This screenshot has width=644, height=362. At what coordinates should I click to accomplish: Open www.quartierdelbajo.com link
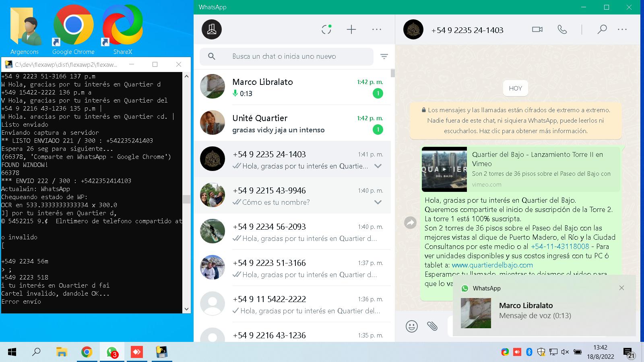click(492, 265)
